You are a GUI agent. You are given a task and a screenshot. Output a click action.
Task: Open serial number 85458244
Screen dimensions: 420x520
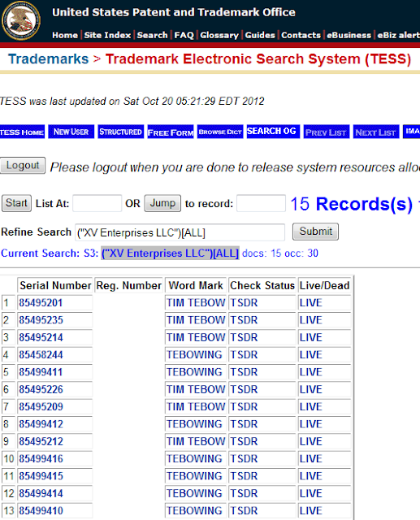(x=41, y=355)
